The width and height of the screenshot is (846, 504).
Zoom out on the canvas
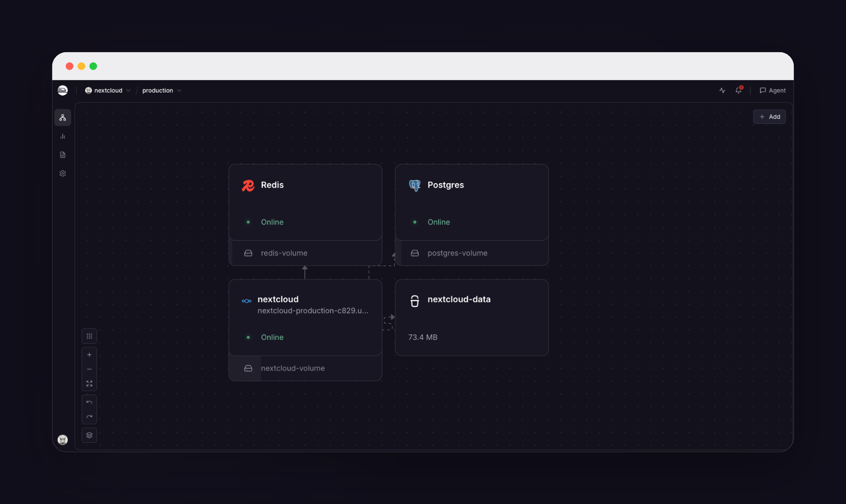point(90,369)
